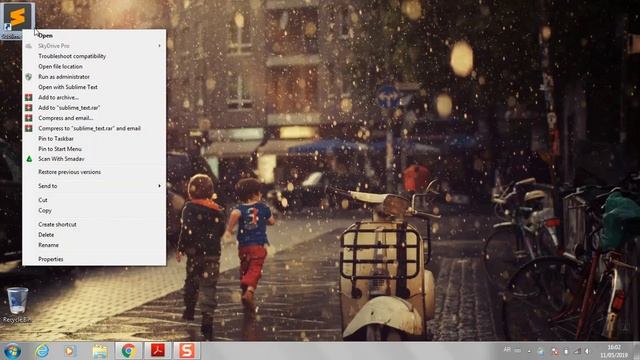Choose Open file location
The height and width of the screenshot is (360, 640).
click(x=94, y=66)
